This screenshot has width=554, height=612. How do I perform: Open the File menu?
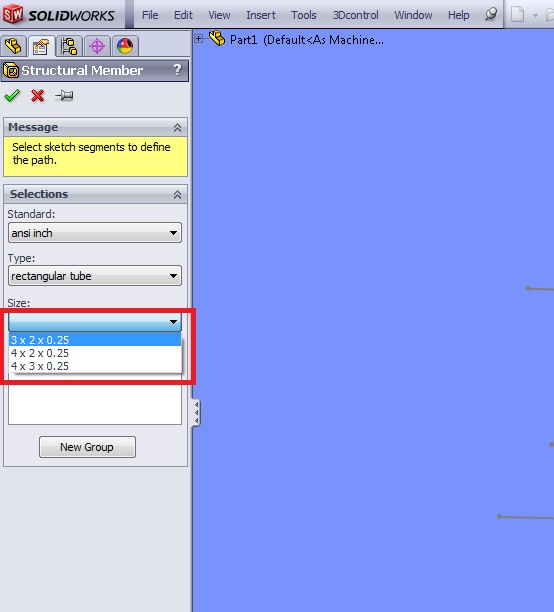tap(150, 15)
